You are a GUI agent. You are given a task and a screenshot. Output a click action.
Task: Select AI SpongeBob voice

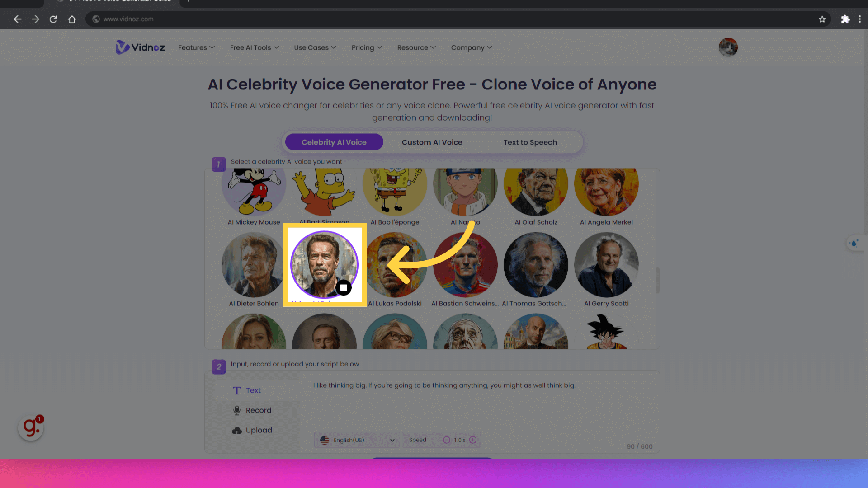point(394,189)
